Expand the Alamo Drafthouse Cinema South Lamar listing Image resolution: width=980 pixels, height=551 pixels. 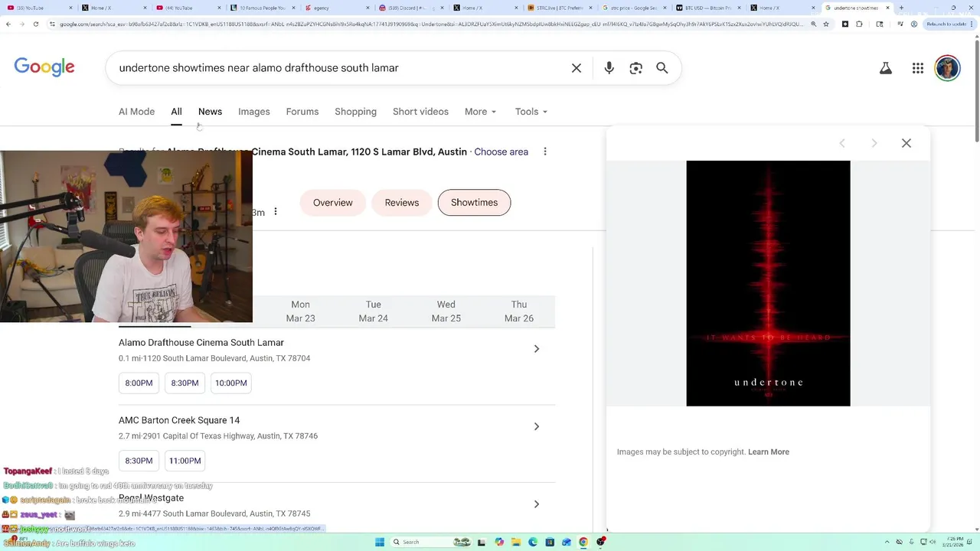537,349
